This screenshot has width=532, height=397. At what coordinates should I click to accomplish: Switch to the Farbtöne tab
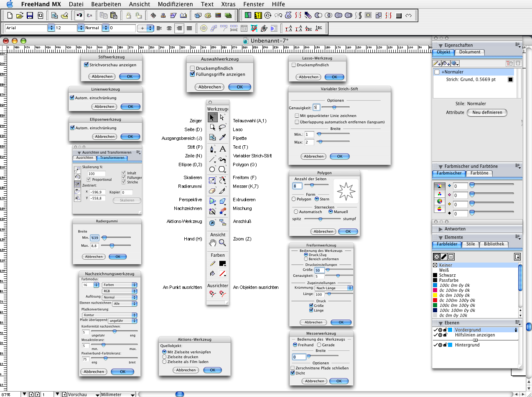[x=479, y=173]
